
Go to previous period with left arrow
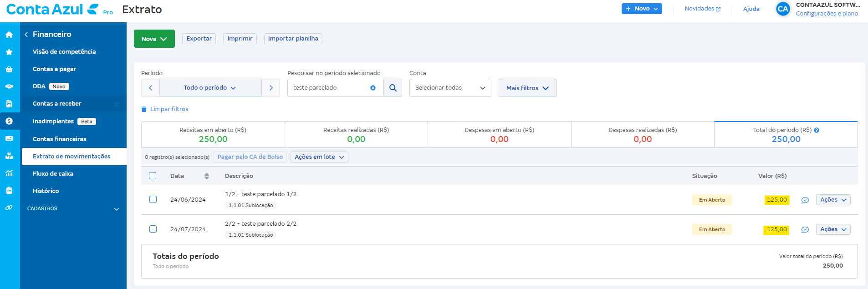pyautogui.click(x=150, y=88)
